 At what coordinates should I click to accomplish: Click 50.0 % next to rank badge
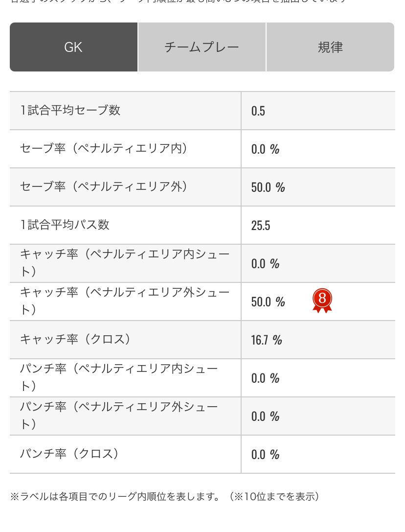coord(268,301)
